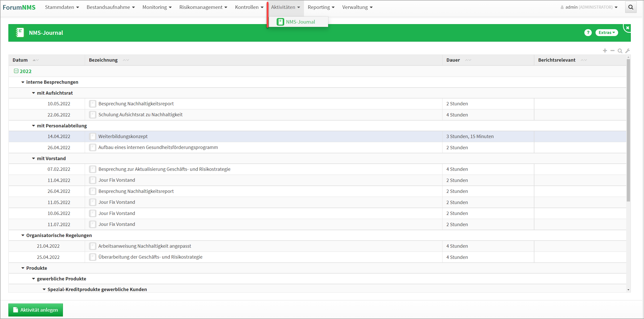Image resolution: width=644 pixels, height=319 pixels.
Task: Collapse the interne Besprechungen group
Action: (23, 82)
